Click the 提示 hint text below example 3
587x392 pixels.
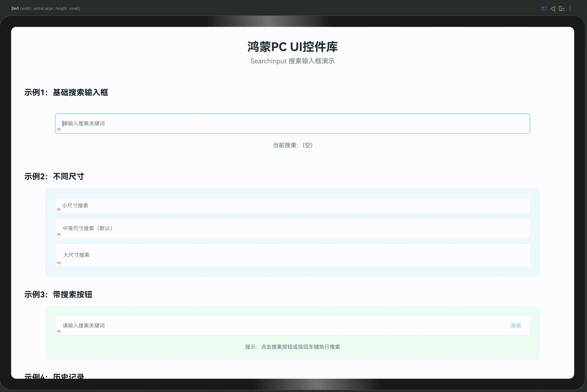[293, 347]
